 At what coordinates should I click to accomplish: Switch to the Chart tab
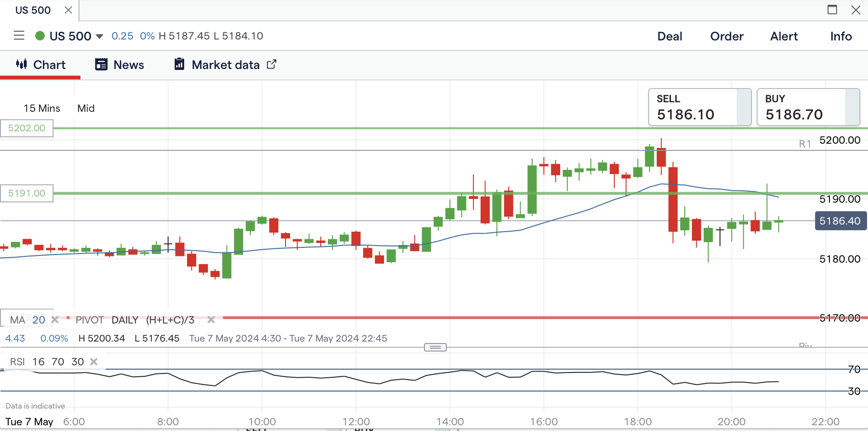[x=40, y=65]
